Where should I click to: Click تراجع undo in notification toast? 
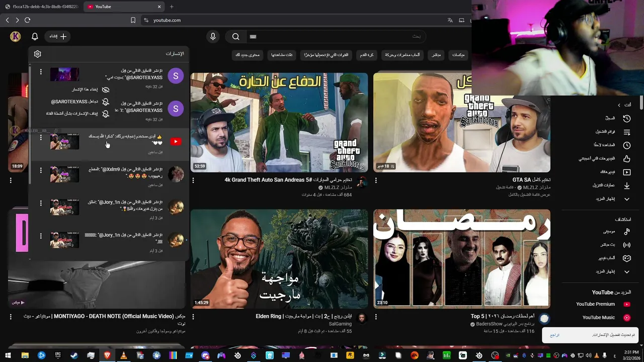554,335
